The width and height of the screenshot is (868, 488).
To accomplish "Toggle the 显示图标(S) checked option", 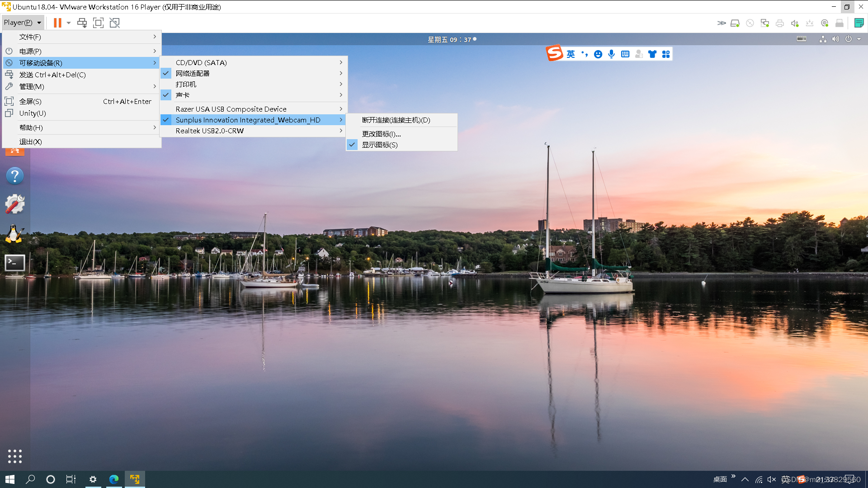I will tap(401, 145).
